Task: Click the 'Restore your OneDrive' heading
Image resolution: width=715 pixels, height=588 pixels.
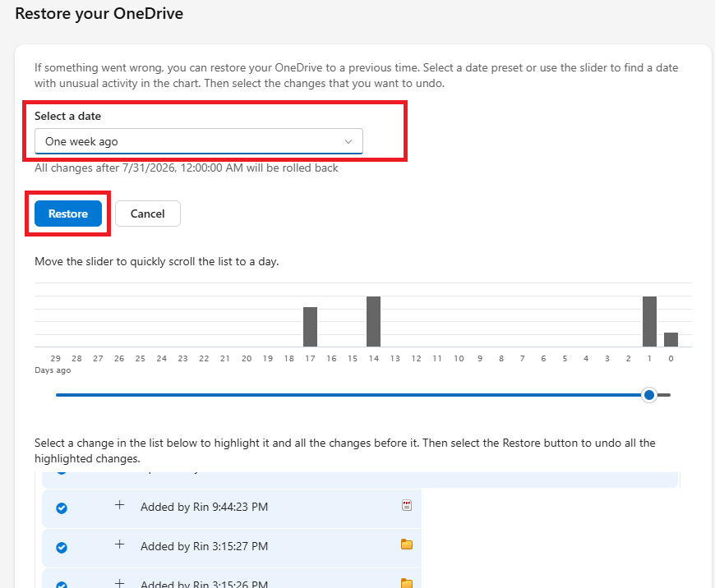Action: (99, 14)
